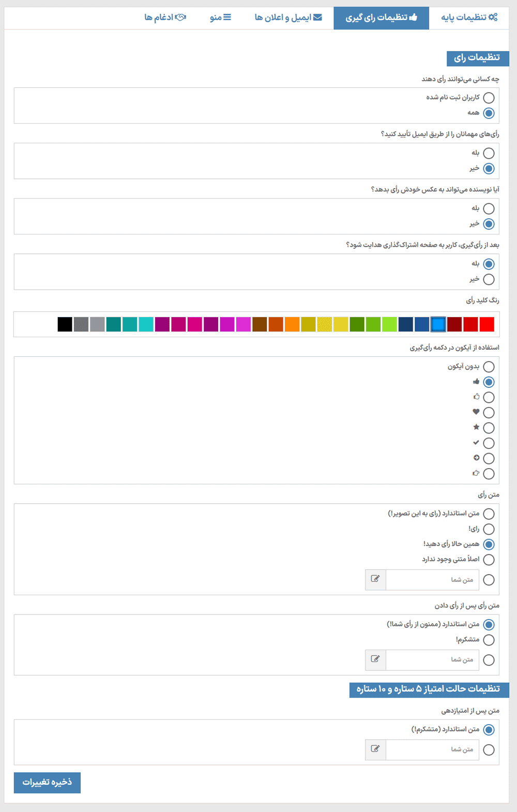The width and height of the screenshot is (517, 812).
Task: Select the pointing hand icon option
Action: [489, 474]
